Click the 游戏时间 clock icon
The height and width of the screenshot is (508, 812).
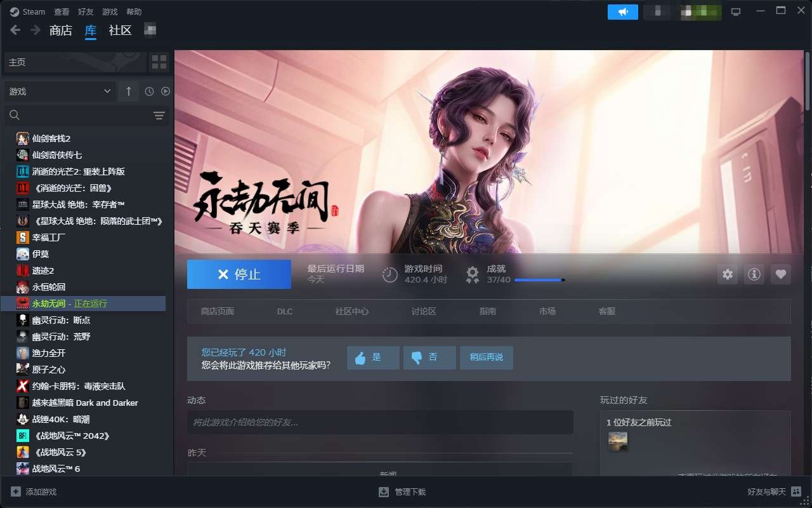point(390,274)
